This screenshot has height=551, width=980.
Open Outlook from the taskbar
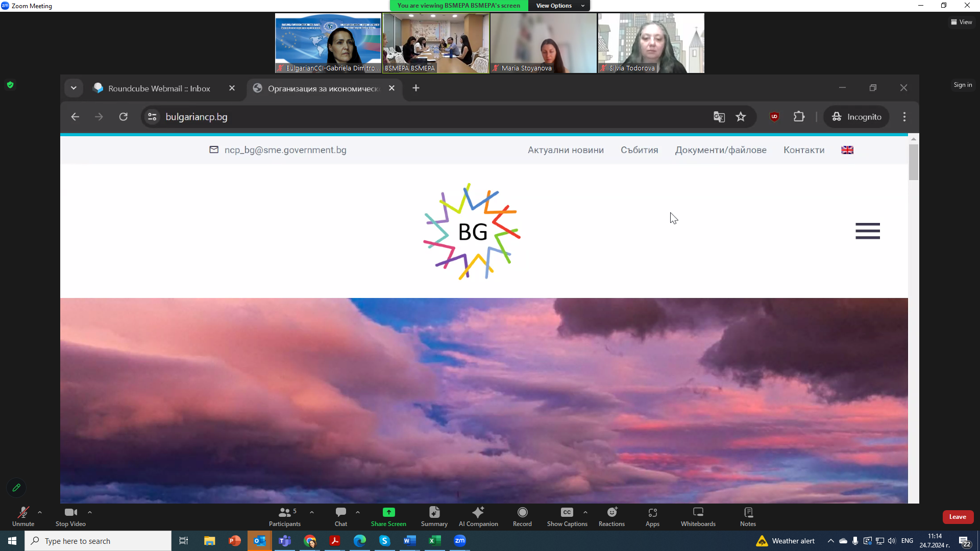pos(260,541)
